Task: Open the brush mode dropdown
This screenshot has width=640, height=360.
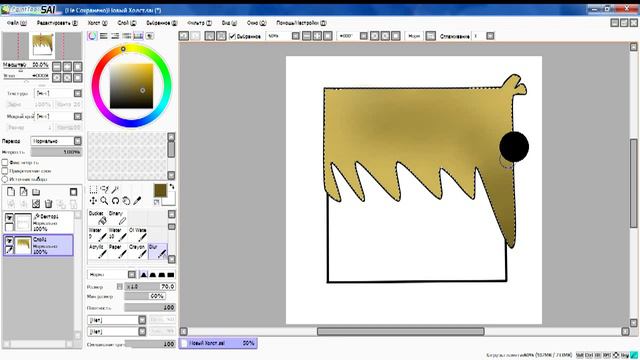Action: (x=131, y=275)
